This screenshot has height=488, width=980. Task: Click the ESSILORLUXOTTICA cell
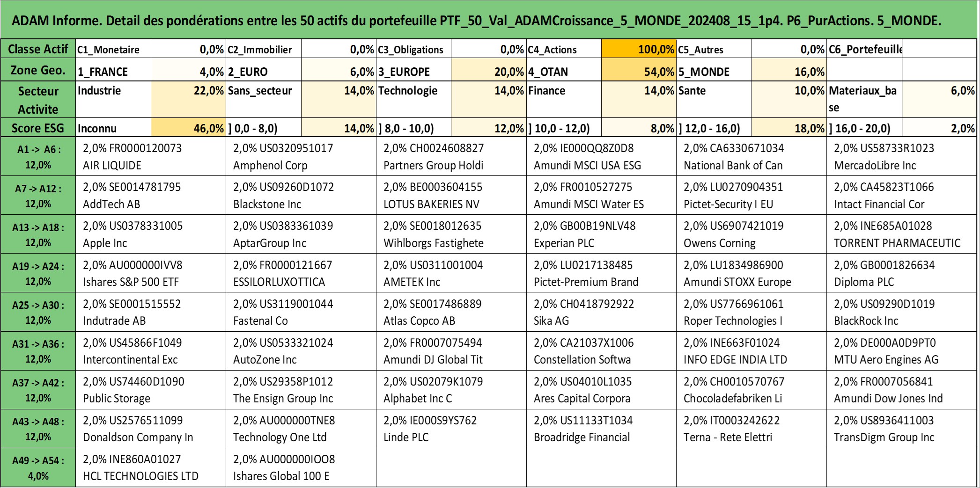click(301, 273)
